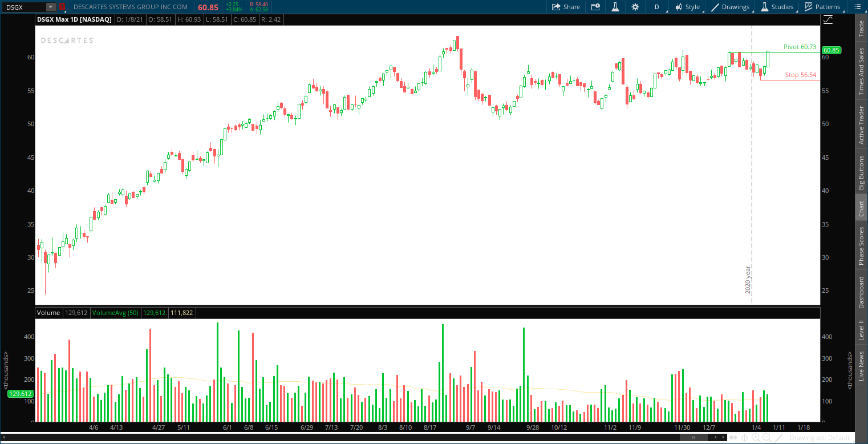Open the Drawing set: Default selector
The width and height of the screenshot is (868, 444).
pos(819,438)
